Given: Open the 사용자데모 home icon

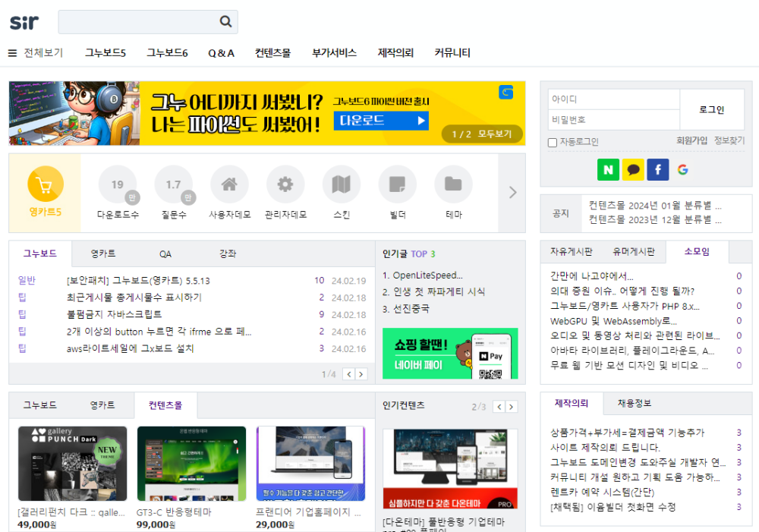Looking at the screenshot, I should pos(229,184).
